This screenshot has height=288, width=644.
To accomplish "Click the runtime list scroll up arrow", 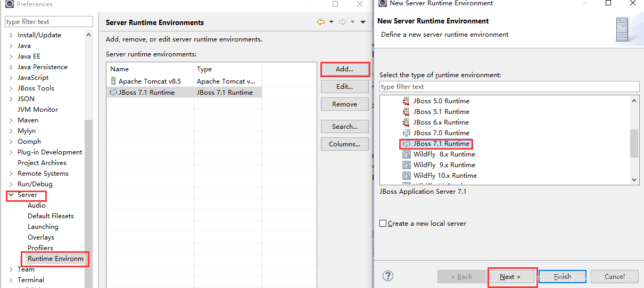I will [634, 101].
